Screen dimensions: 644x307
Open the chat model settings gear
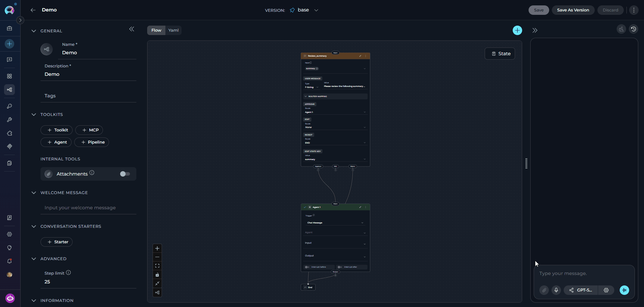tap(606, 290)
